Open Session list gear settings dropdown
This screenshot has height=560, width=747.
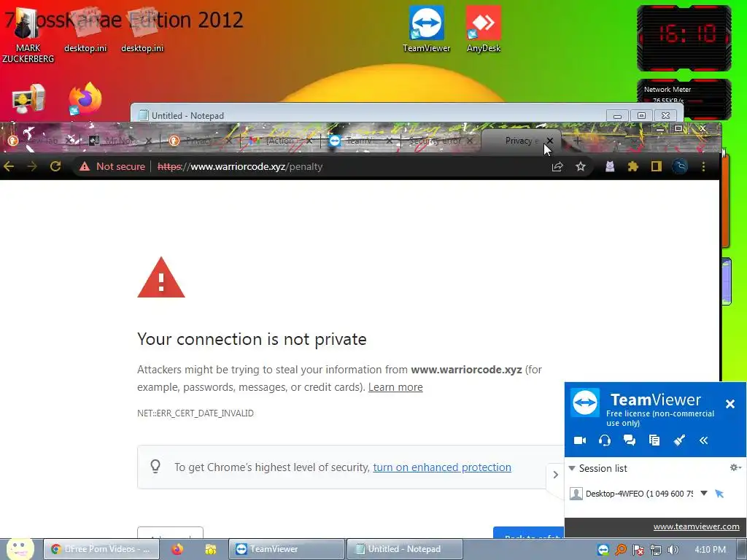(x=735, y=467)
